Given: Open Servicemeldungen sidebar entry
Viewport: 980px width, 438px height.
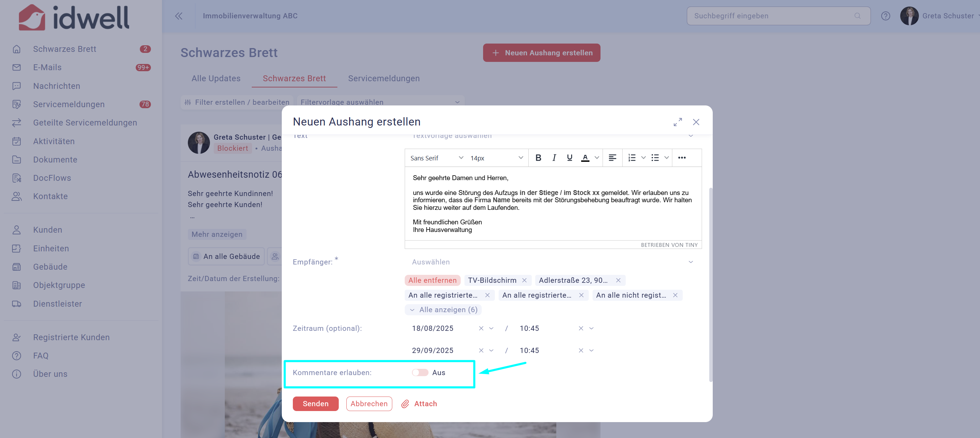Looking at the screenshot, I should [68, 104].
